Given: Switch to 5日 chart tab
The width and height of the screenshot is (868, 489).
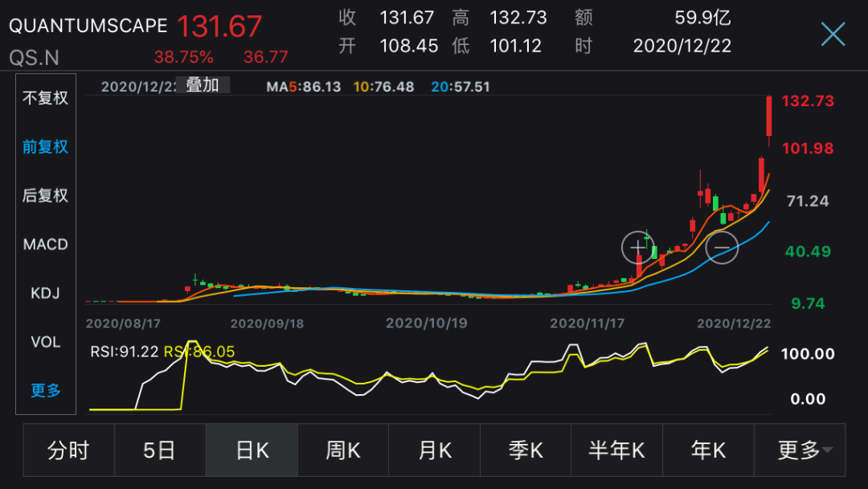Looking at the screenshot, I should (x=160, y=450).
